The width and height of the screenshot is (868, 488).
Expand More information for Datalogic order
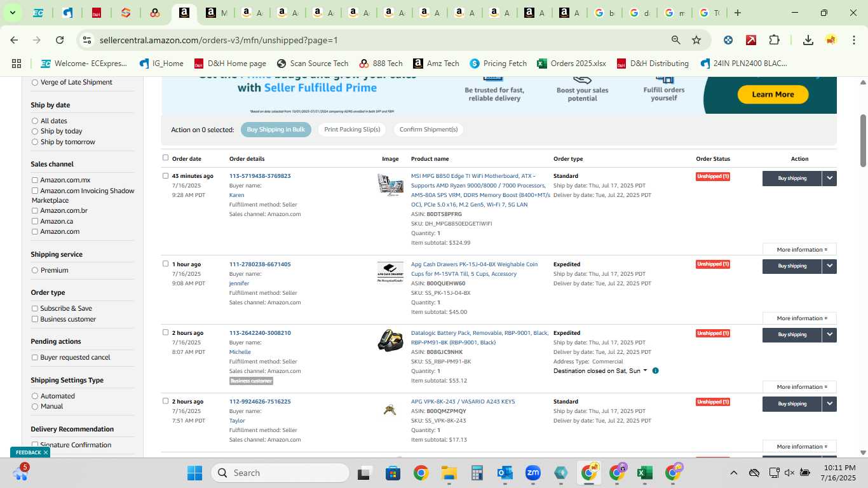click(799, 387)
